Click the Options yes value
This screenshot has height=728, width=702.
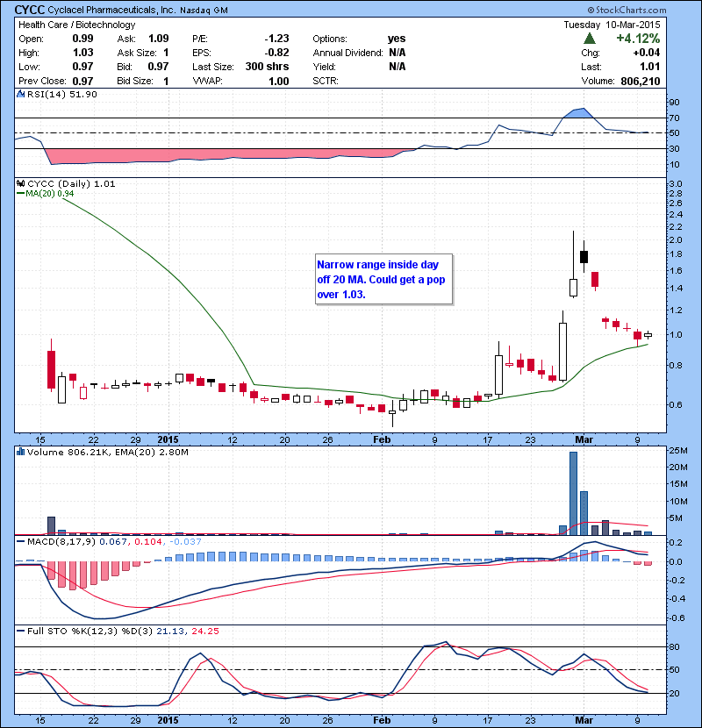(x=397, y=39)
